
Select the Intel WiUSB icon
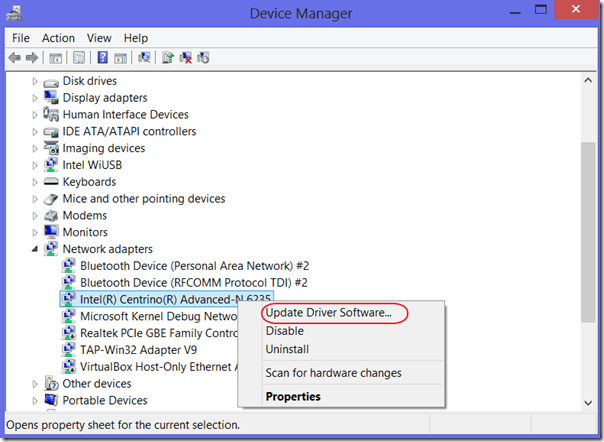[51, 165]
